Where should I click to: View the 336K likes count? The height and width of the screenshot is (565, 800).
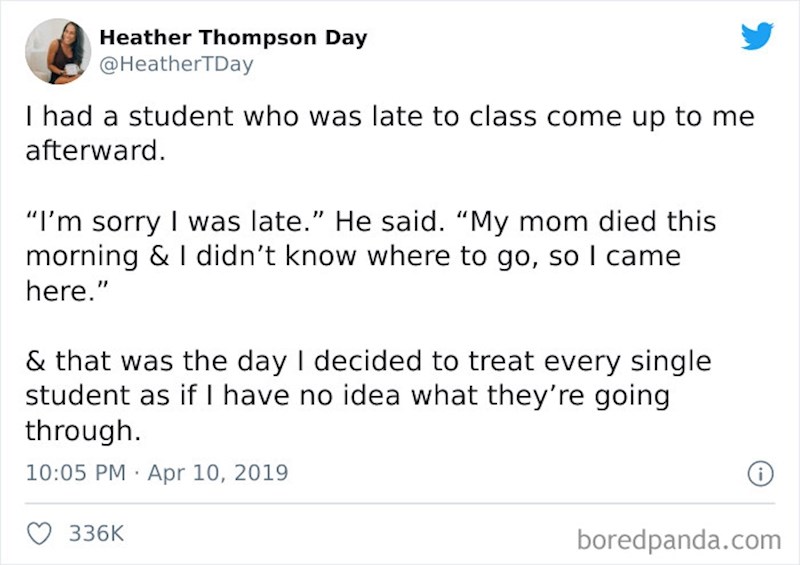[x=96, y=533]
